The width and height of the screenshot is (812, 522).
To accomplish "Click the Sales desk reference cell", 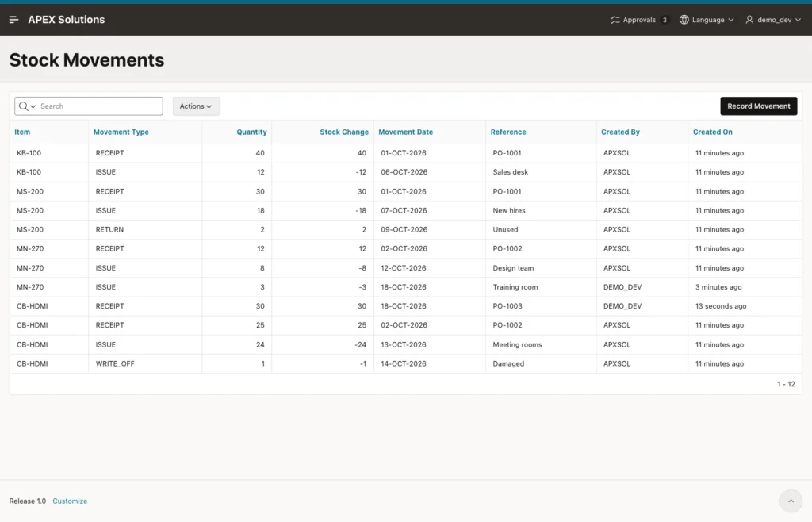I will coord(541,172).
